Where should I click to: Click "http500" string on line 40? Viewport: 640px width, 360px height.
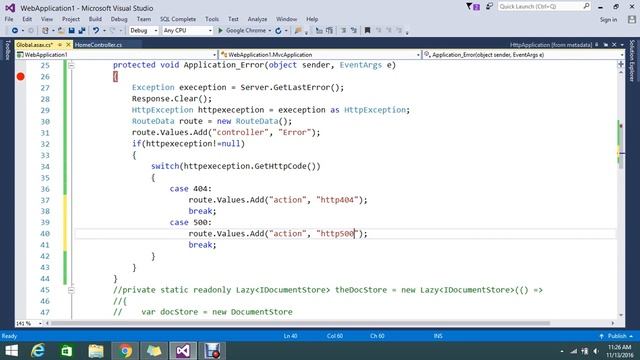(x=337, y=233)
